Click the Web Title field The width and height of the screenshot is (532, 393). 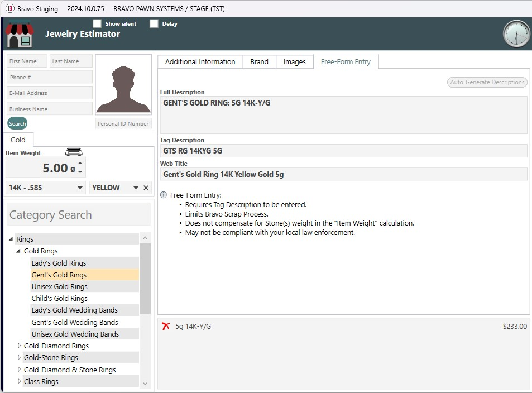click(x=344, y=174)
